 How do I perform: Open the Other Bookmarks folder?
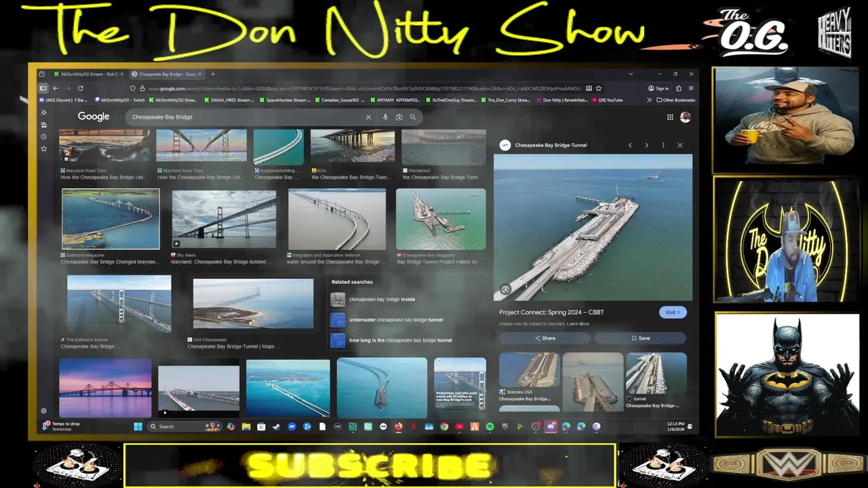(x=675, y=100)
